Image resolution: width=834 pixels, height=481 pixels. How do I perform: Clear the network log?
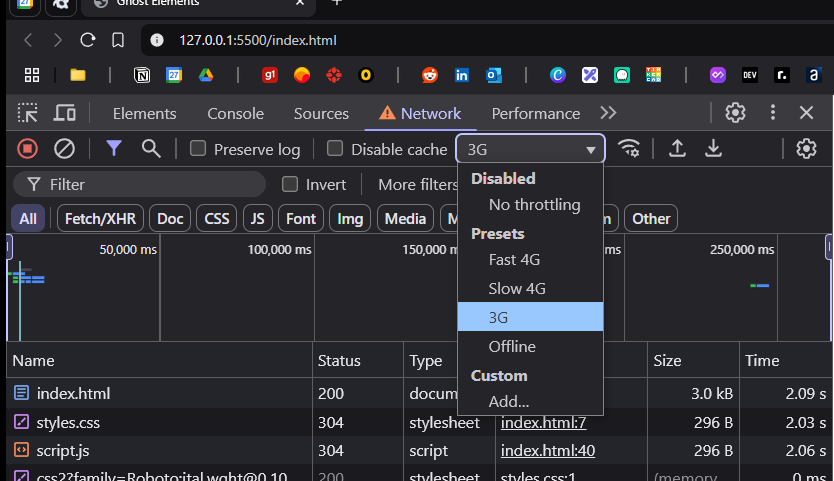(64, 149)
